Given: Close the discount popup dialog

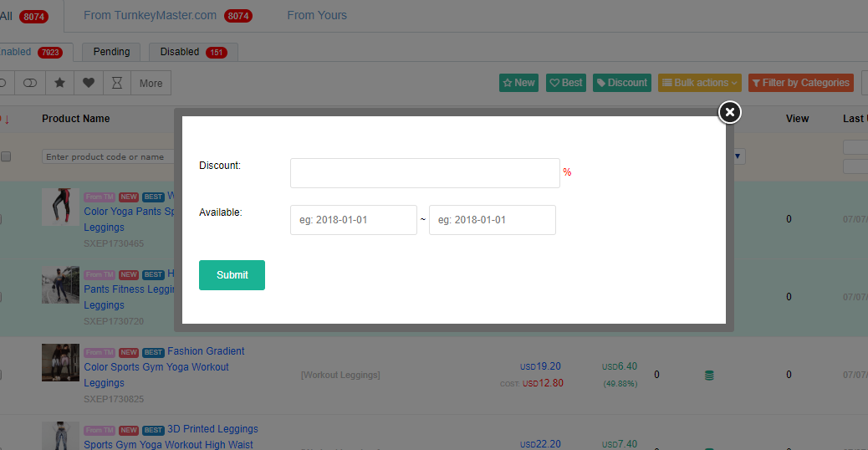Looking at the screenshot, I should 729,112.
